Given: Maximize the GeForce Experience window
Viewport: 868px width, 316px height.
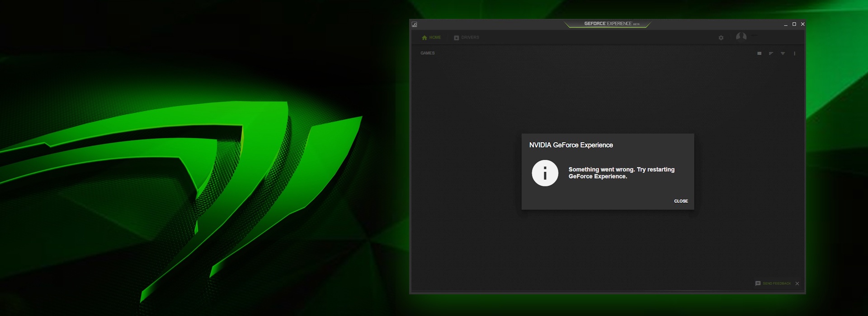Looking at the screenshot, I should (794, 24).
